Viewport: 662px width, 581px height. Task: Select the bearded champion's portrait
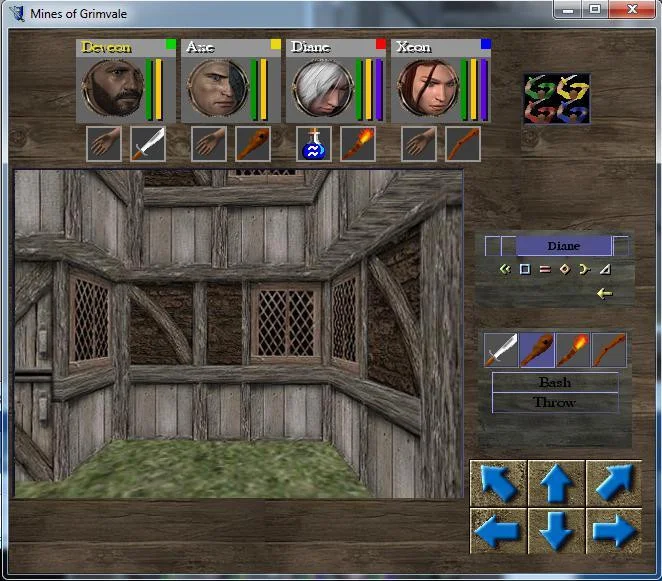112,87
